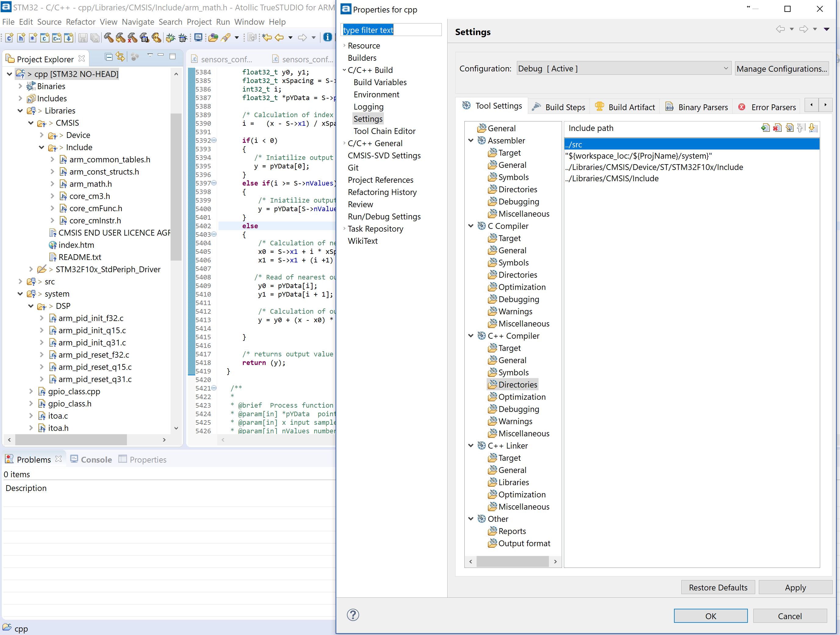This screenshot has height=635, width=840.
Task: Collapse the C++ Compiler tree node
Action: [x=471, y=336]
